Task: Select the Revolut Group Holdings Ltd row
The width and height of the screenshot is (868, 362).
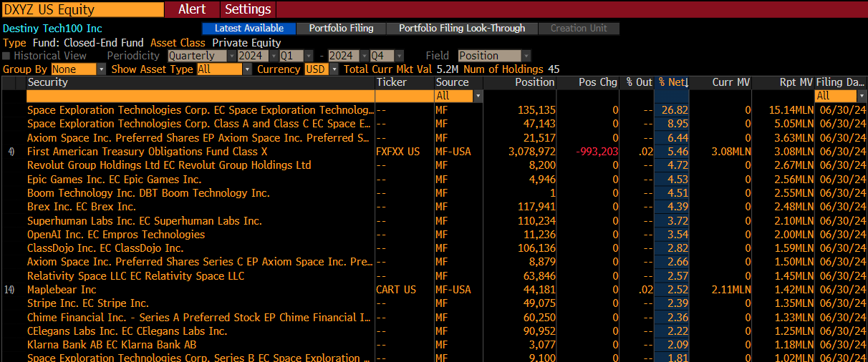Action: click(x=433, y=165)
